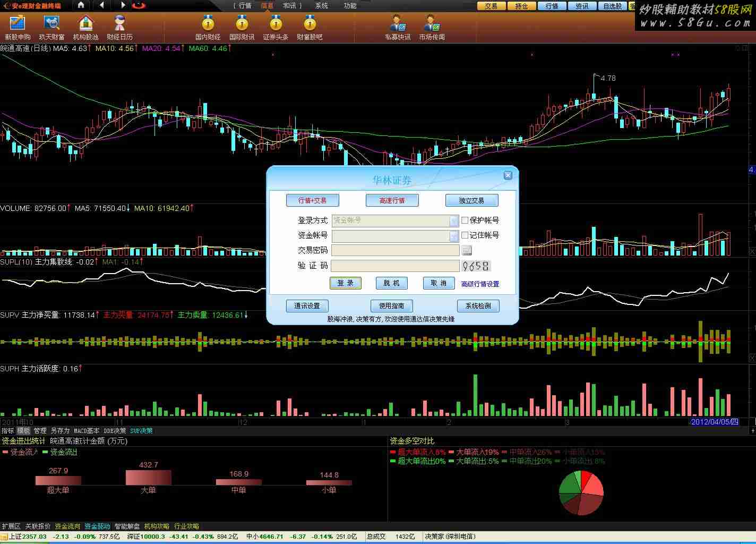Open 玖天财富 toolbar icon
Image resolution: width=756 pixels, height=544 pixels.
(51, 28)
